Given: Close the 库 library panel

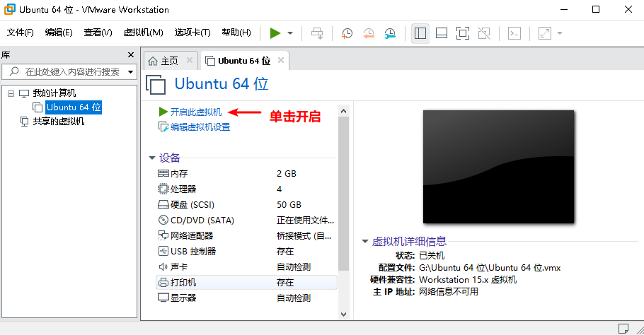Looking at the screenshot, I should click(131, 54).
